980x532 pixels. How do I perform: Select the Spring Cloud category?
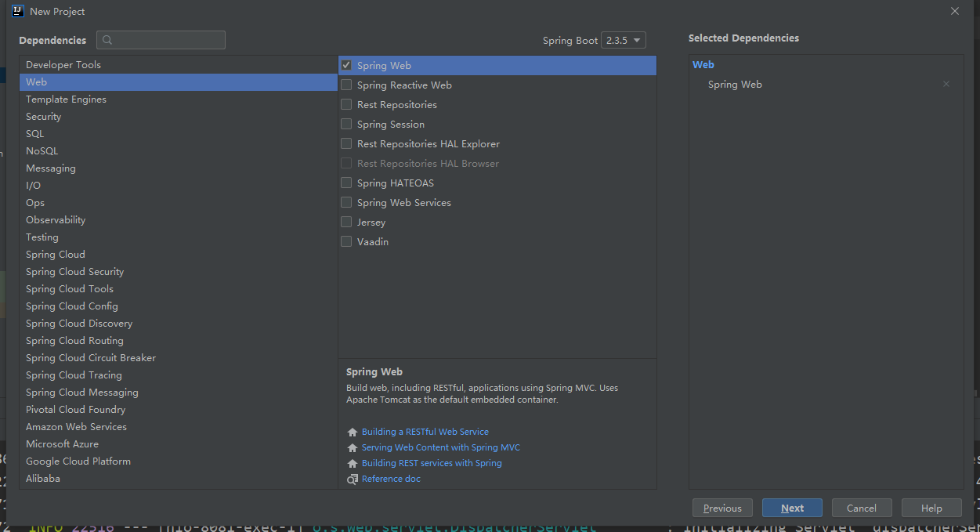click(x=179, y=255)
